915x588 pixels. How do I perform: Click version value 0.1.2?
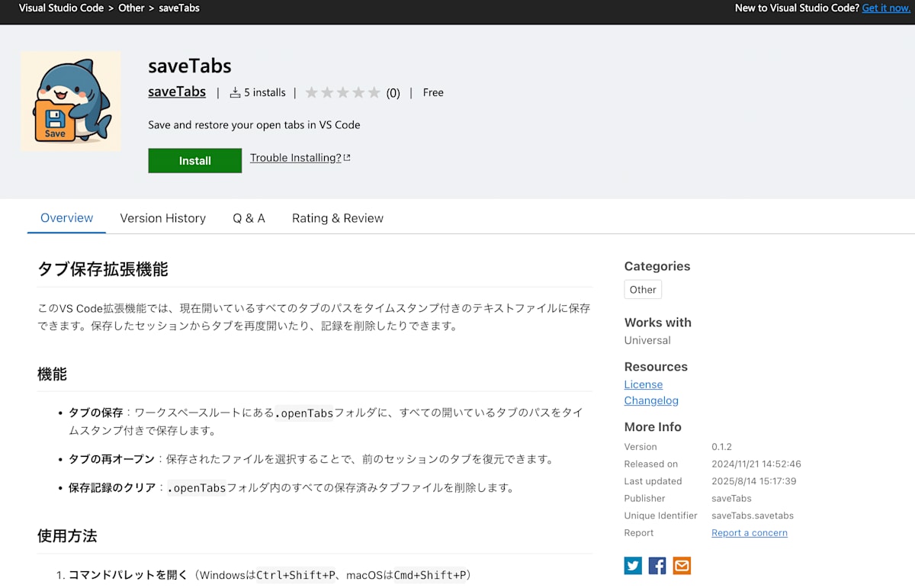[x=721, y=447]
